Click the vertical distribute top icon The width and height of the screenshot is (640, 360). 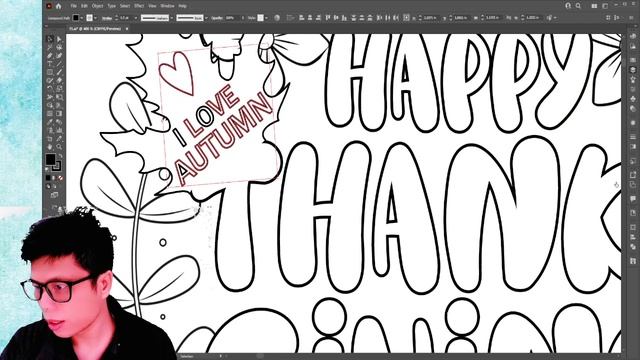pos(353,18)
